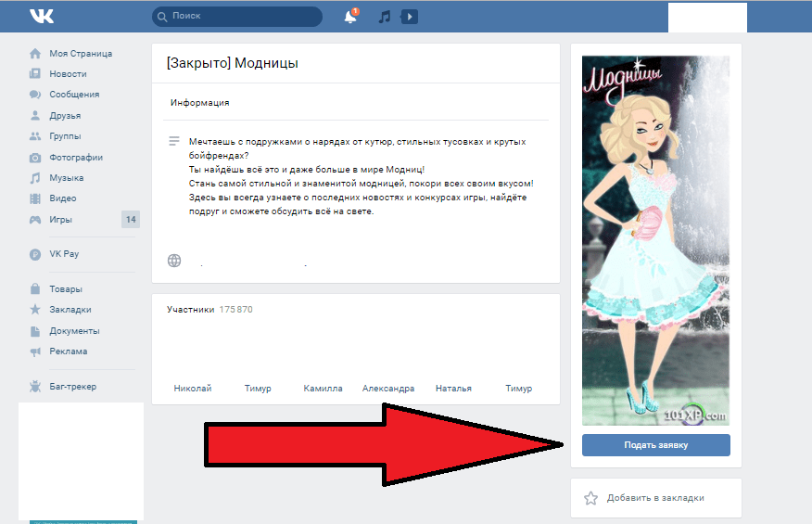The height and width of the screenshot is (524, 812).
Task: Open Закладки in sidebar
Action: pyautogui.click(x=70, y=310)
